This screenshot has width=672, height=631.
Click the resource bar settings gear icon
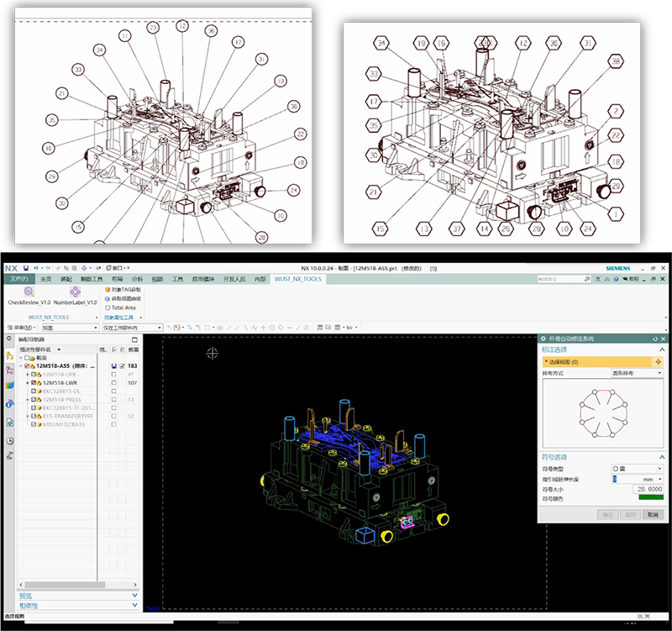pyautogui.click(x=9, y=339)
